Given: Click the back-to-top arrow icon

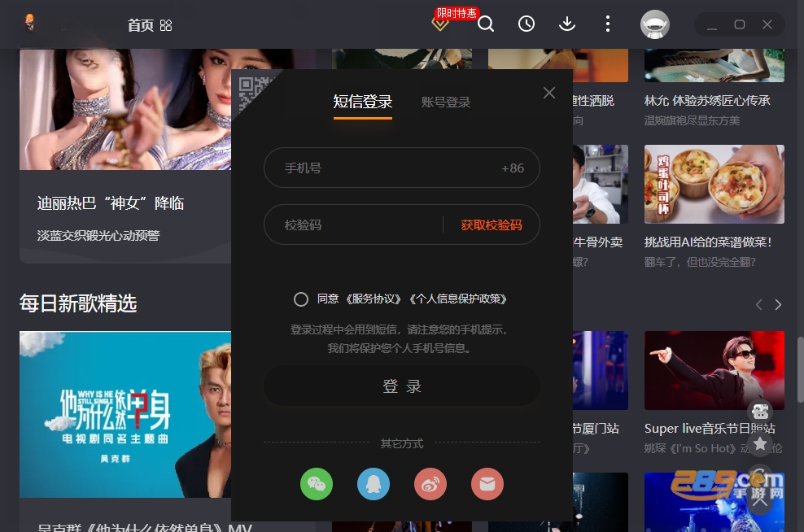Looking at the screenshot, I should pos(760,500).
